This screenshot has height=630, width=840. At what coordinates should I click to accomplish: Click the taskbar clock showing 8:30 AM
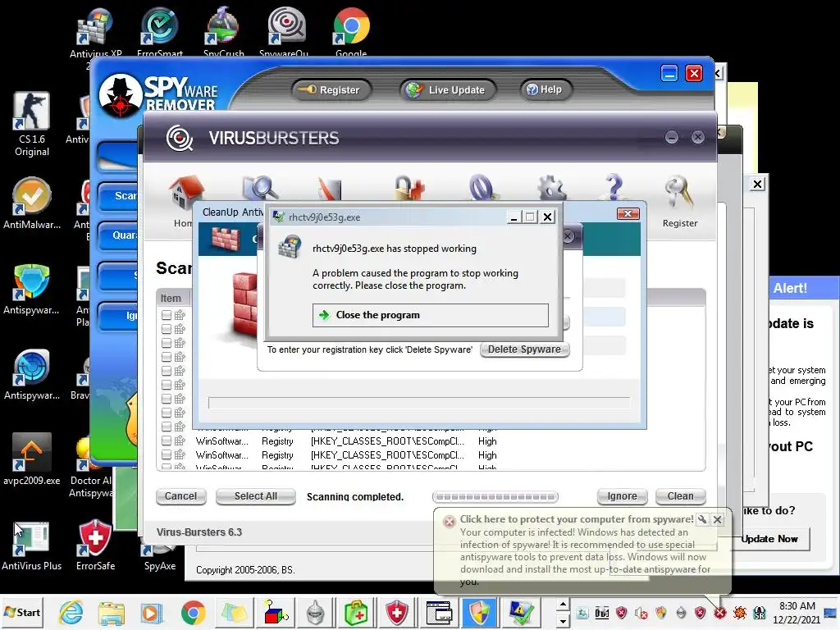tap(797, 612)
